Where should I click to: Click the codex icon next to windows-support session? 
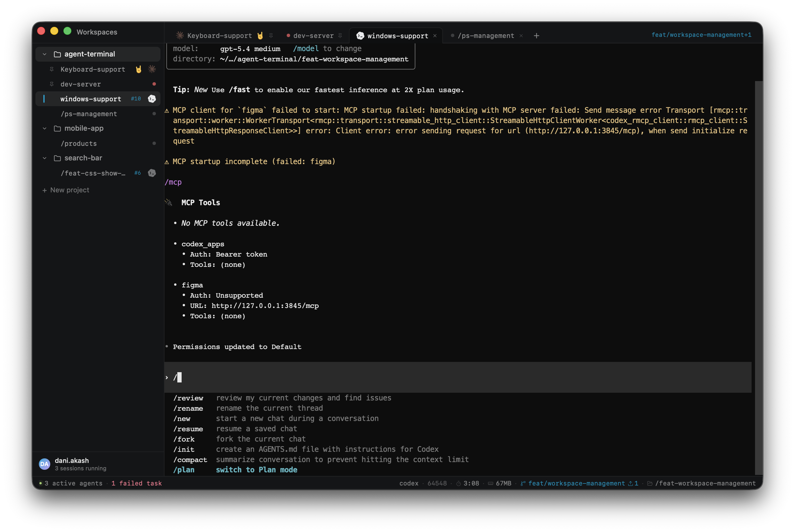(152, 99)
